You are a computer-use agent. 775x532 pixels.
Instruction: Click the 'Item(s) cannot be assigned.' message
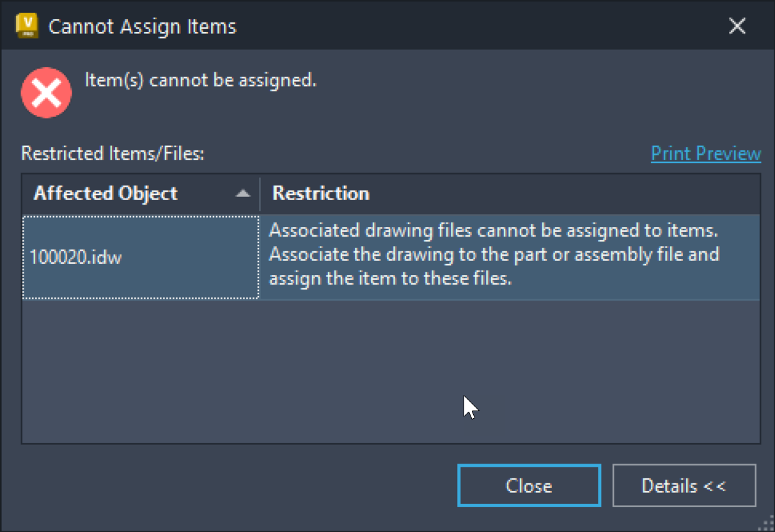click(x=201, y=81)
